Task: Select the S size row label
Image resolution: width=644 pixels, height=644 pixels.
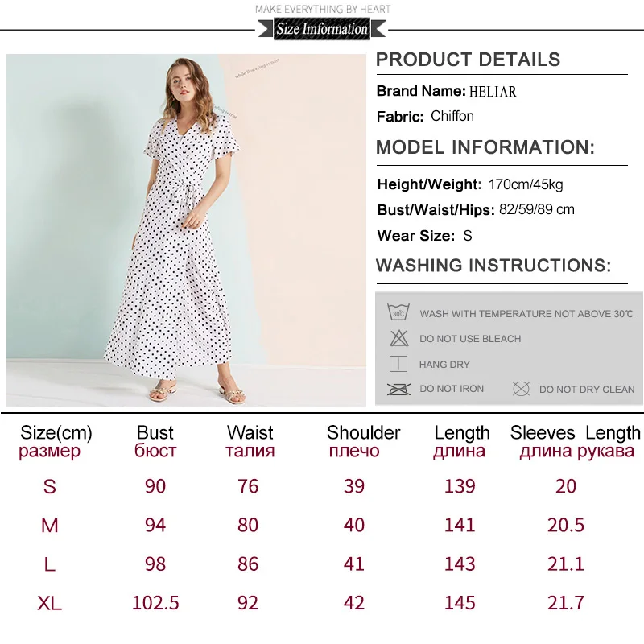Action: tap(49, 486)
